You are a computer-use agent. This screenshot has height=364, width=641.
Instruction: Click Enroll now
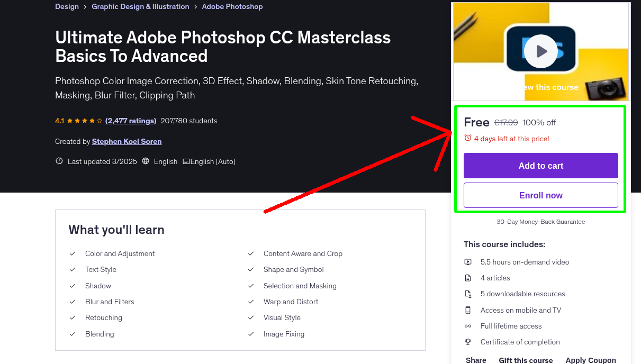pyautogui.click(x=540, y=195)
